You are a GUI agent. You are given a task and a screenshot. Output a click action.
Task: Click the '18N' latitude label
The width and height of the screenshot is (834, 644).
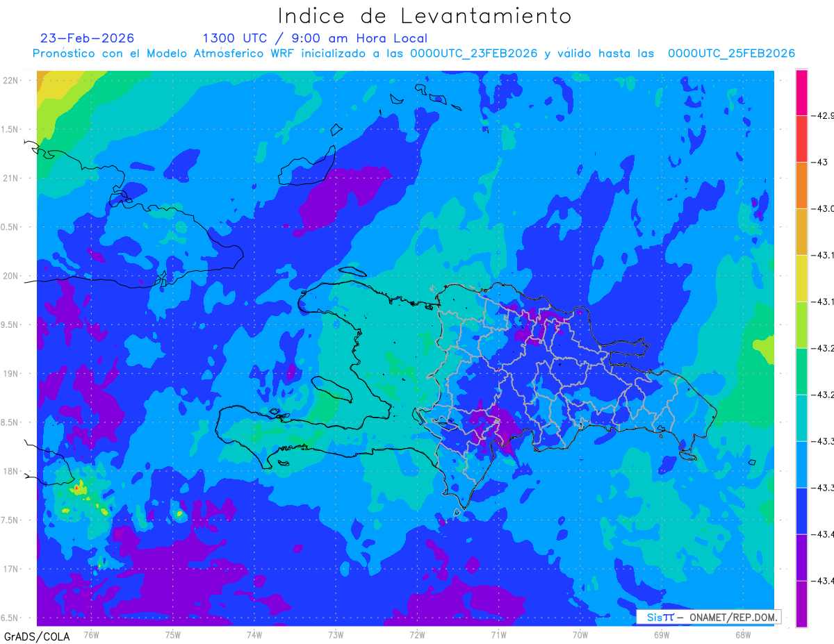point(10,472)
